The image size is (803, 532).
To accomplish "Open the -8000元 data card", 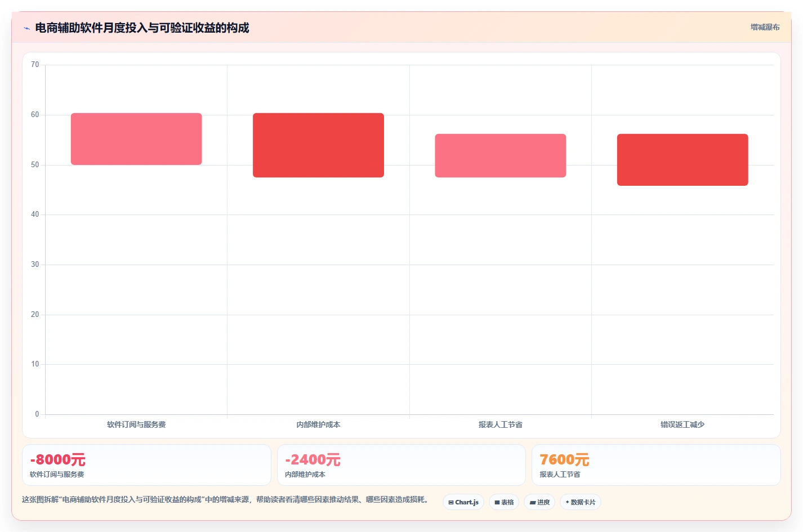I will click(146, 465).
